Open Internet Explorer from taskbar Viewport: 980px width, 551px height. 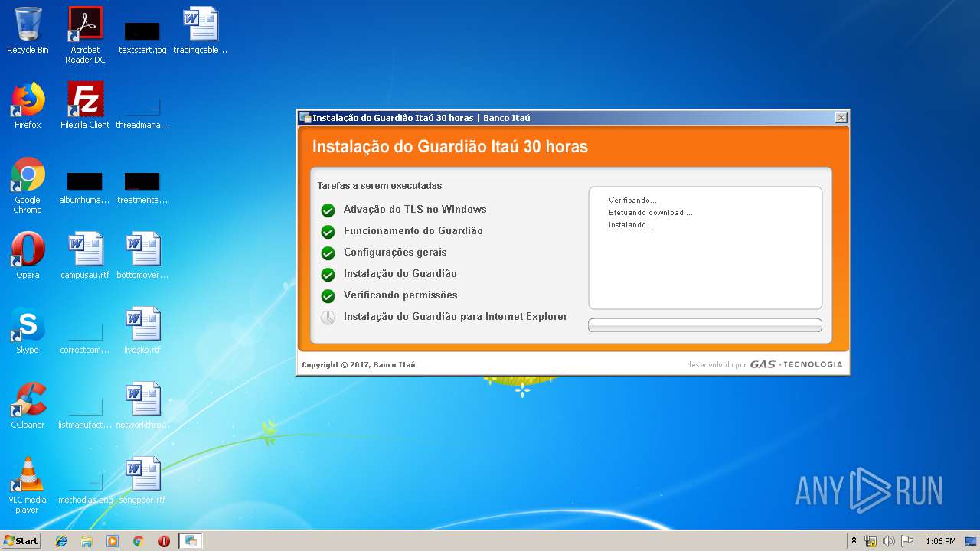(61, 541)
